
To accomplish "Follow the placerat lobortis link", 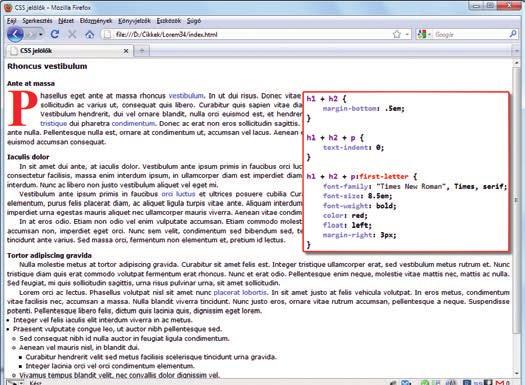I will (x=240, y=292).
